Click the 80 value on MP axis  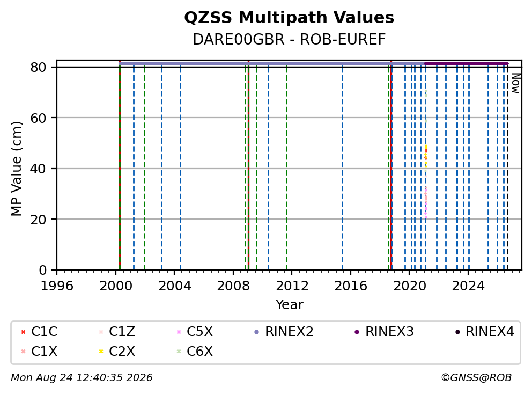38,67
